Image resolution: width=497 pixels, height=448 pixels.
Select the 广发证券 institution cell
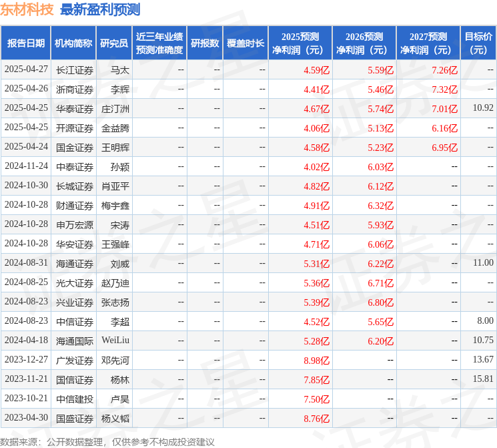(75, 361)
